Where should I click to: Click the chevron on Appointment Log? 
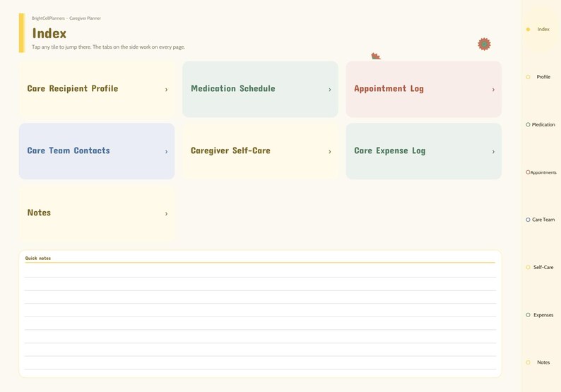pos(493,90)
